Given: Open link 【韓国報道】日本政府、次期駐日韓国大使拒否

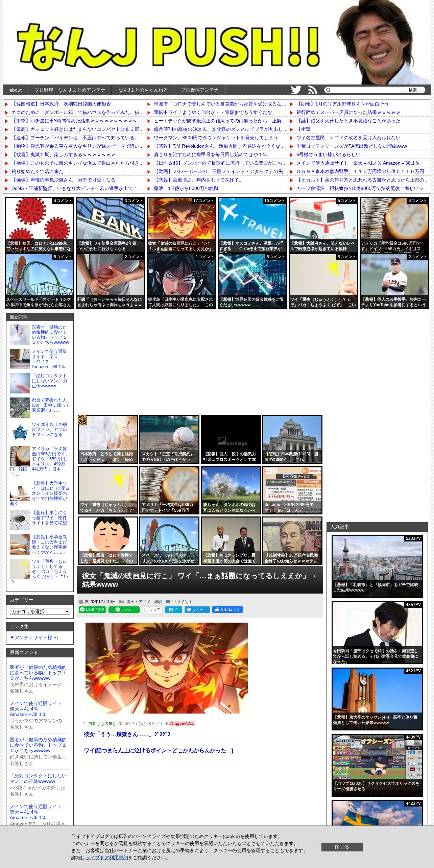Looking at the screenshot, I should (x=61, y=104).
